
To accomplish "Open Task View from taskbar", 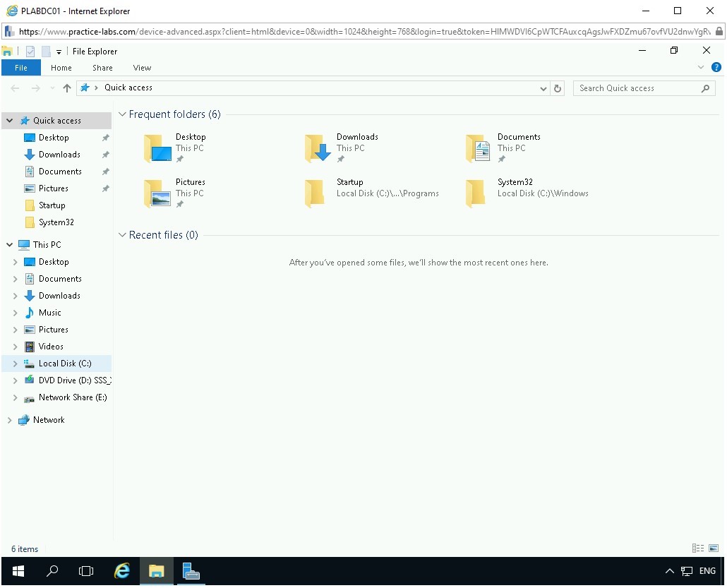I will click(x=86, y=571).
